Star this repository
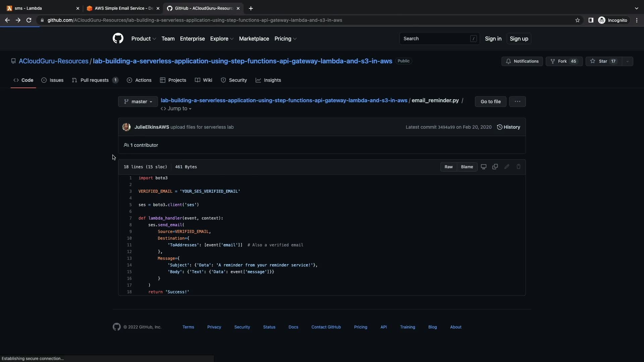Image resolution: width=644 pixels, height=362 pixels. tap(603, 61)
